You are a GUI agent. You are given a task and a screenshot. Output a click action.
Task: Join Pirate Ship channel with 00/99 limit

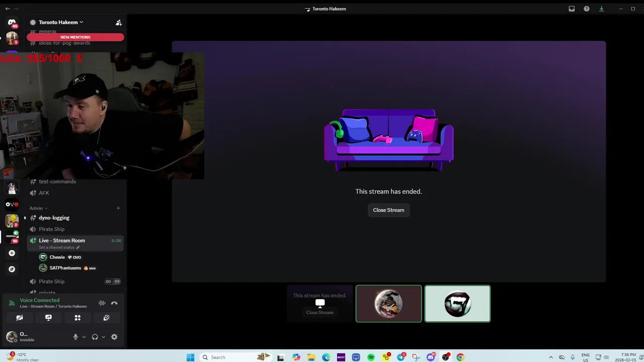tap(75, 282)
